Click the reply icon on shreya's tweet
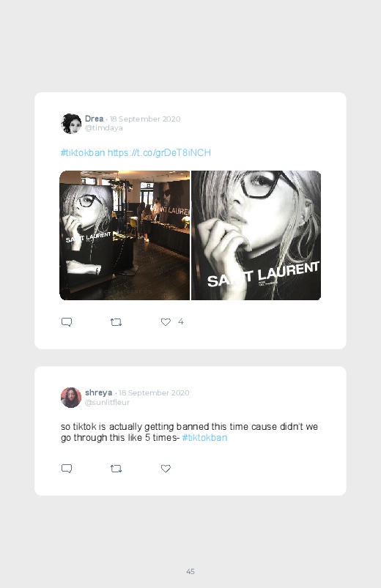This screenshot has height=588, width=381. tap(67, 469)
